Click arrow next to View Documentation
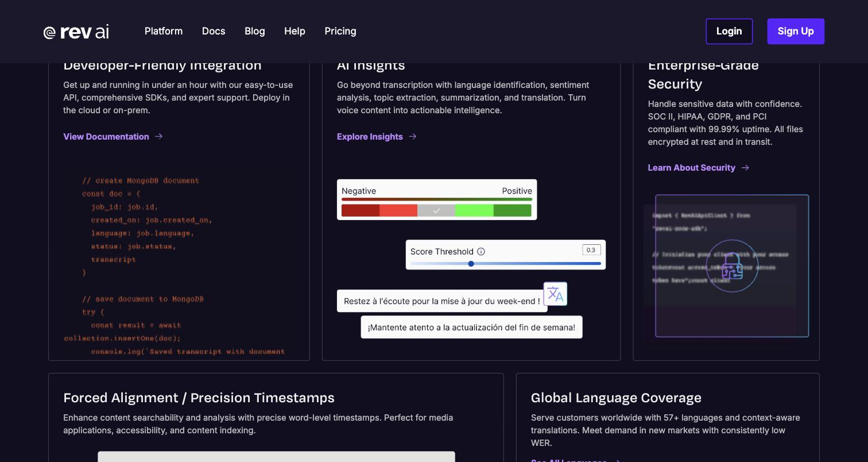 159,136
